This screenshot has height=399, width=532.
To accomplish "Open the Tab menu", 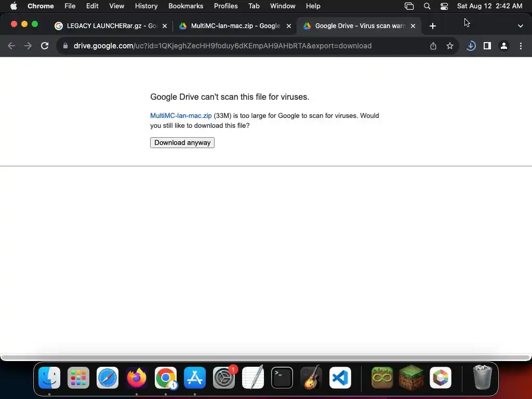I will (x=254, y=6).
